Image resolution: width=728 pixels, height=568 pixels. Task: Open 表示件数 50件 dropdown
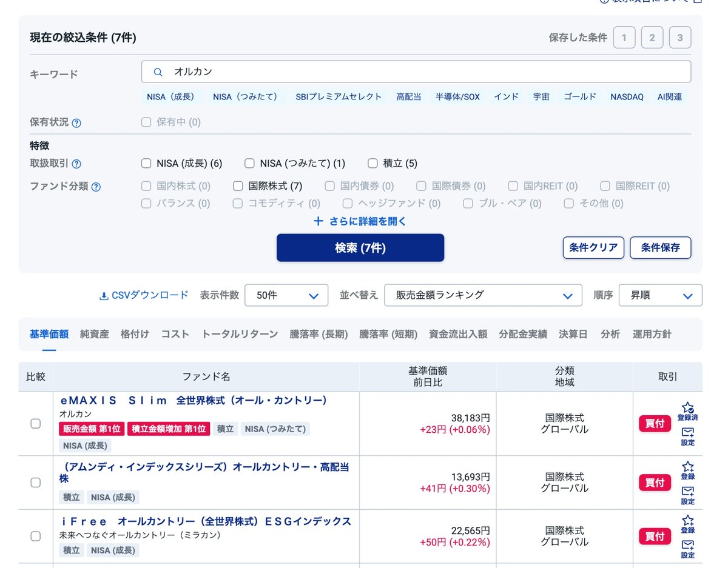tap(286, 295)
